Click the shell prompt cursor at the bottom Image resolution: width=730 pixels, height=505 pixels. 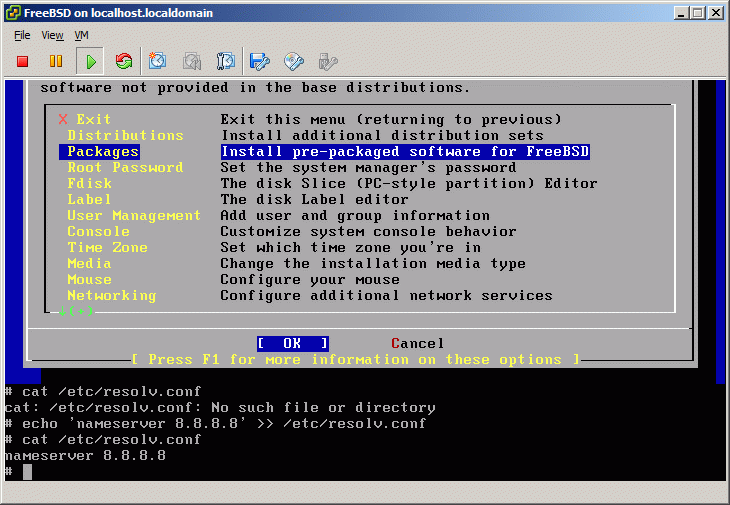click(27, 471)
